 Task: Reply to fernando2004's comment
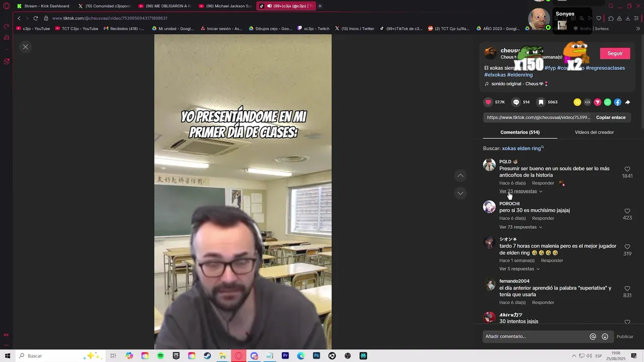click(543, 302)
